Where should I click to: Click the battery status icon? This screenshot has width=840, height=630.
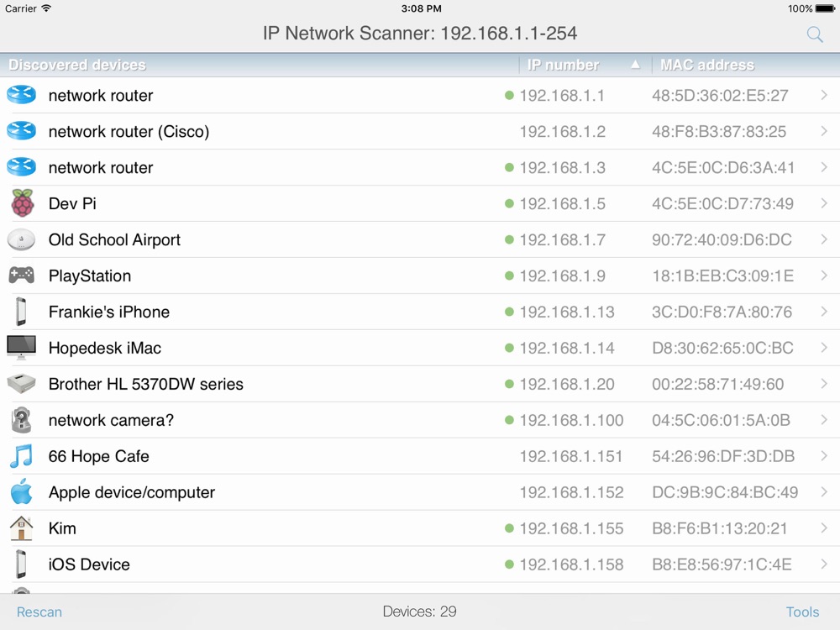826,8
